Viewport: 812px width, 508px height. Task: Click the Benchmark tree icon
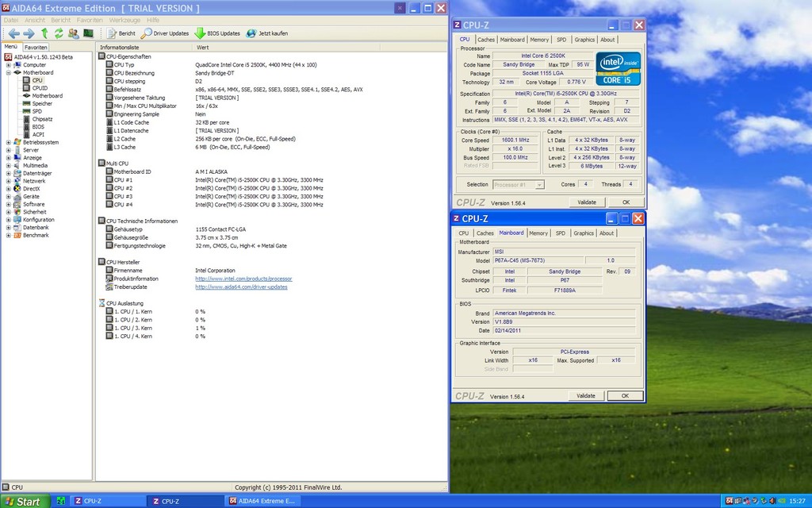click(17, 235)
